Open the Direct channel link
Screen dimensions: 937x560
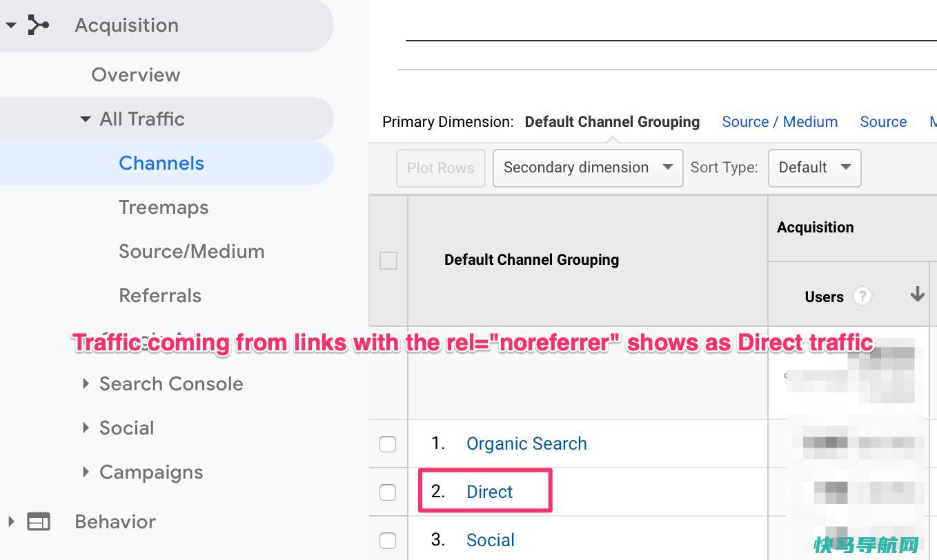tap(490, 492)
